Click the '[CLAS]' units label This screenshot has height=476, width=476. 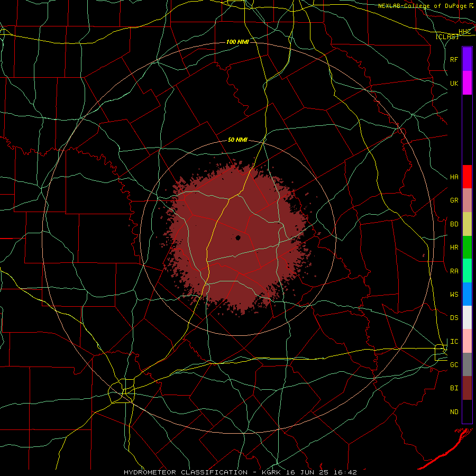click(x=447, y=36)
